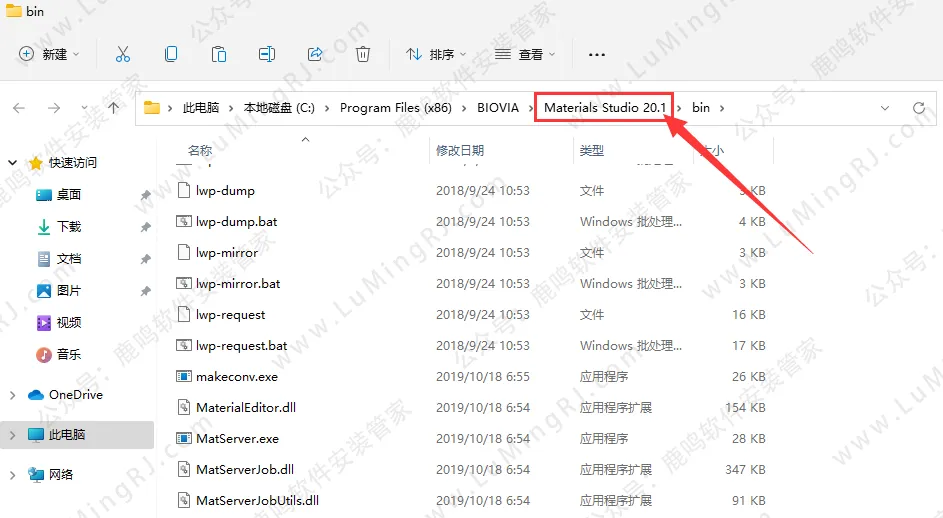This screenshot has height=518, width=943.
Task: Click the Paste clipboard icon
Action: coord(219,54)
